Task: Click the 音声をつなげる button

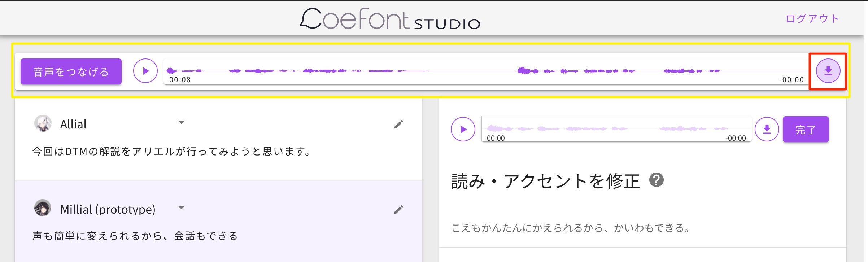Action: [x=71, y=71]
